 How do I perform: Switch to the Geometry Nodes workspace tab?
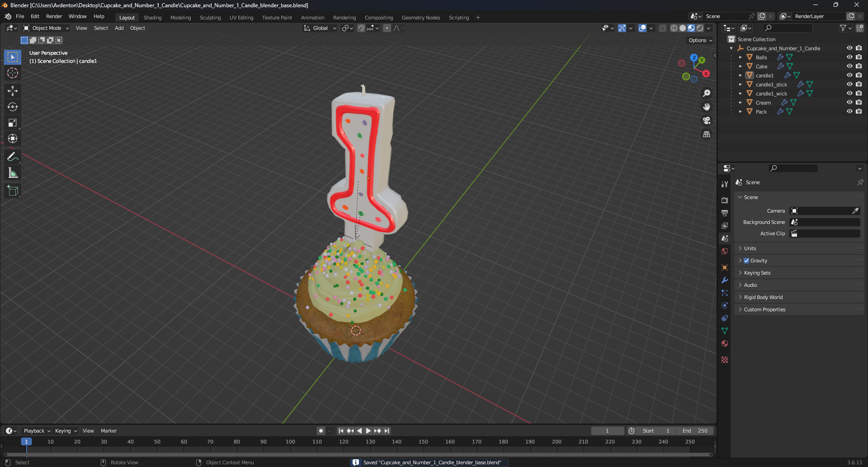420,18
